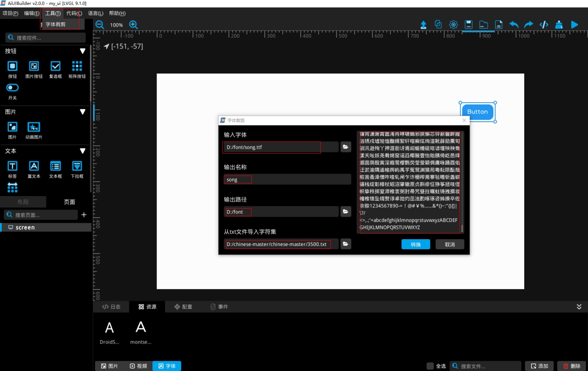Click the 转换 convert button
588x371 pixels.
(415, 244)
